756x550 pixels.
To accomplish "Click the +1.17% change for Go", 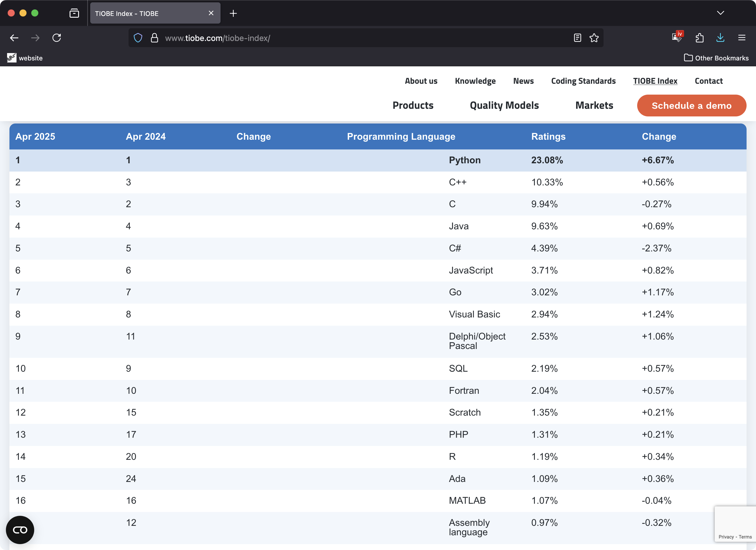I will [658, 292].
